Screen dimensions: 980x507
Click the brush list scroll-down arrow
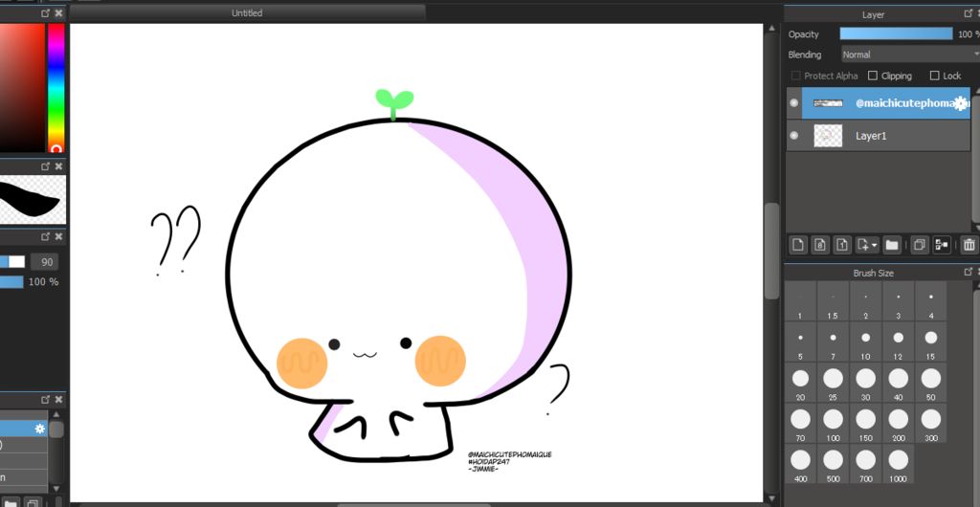pos(56,489)
